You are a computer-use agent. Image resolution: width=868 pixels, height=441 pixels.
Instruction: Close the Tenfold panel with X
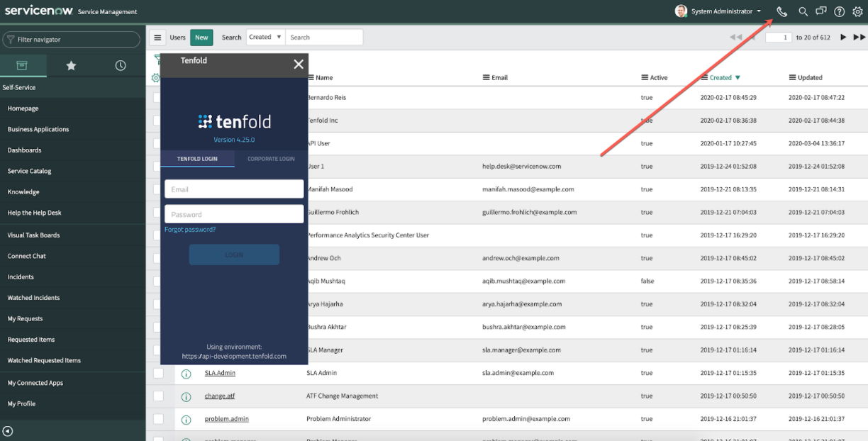coord(299,64)
